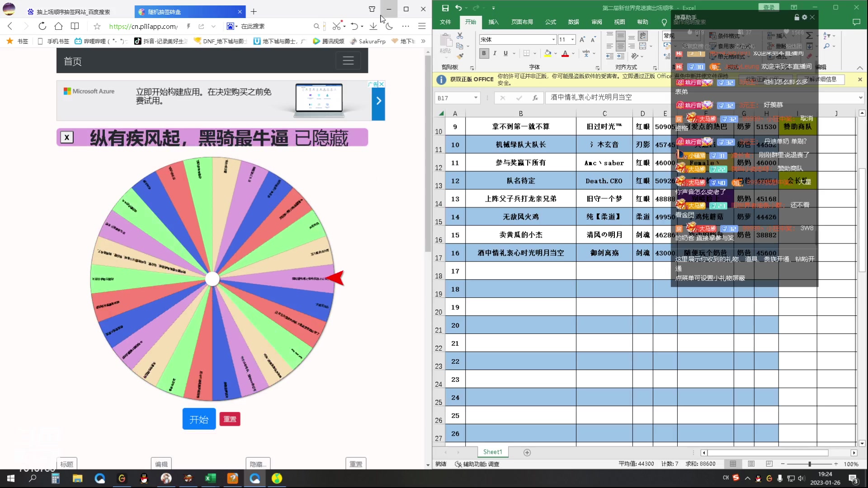Toggle wrap text in Excel alignment group
Screen dimensions: 868x488
pyautogui.click(x=642, y=36)
